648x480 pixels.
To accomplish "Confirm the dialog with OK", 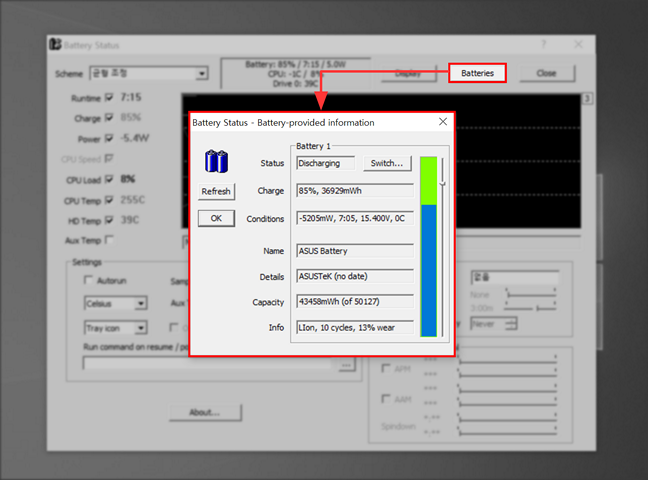I will [x=216, y=219].
